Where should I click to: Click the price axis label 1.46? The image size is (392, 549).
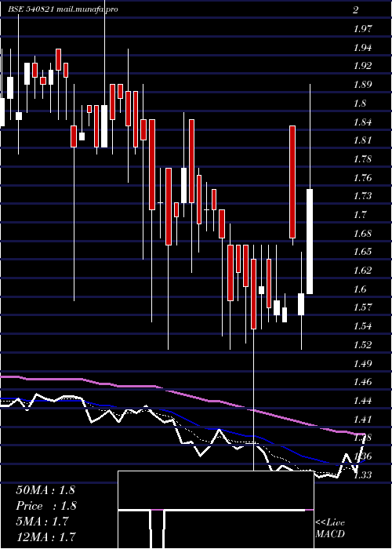pyautogui.click(x=362, y=382)
